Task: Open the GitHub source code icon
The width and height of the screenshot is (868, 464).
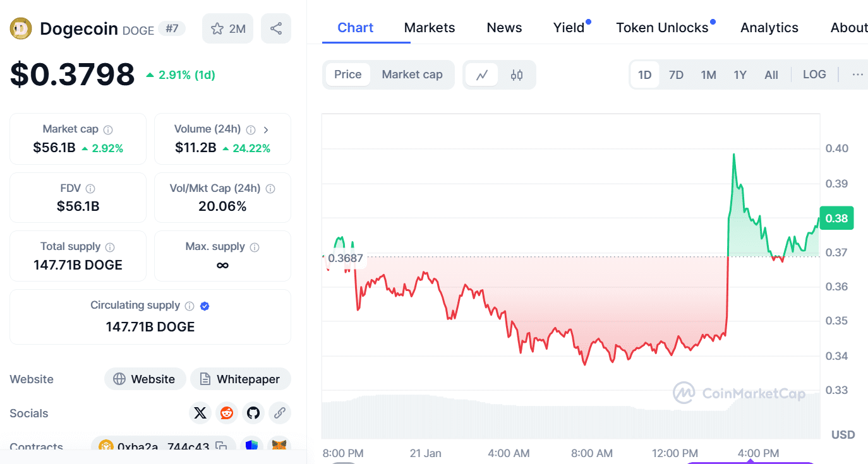Action: pos(253,413)
